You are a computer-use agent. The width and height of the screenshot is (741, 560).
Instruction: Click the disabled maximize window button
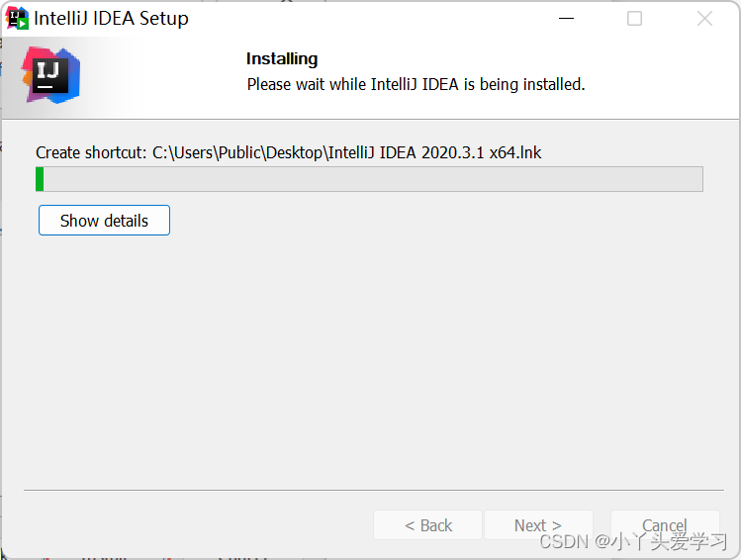634,19
